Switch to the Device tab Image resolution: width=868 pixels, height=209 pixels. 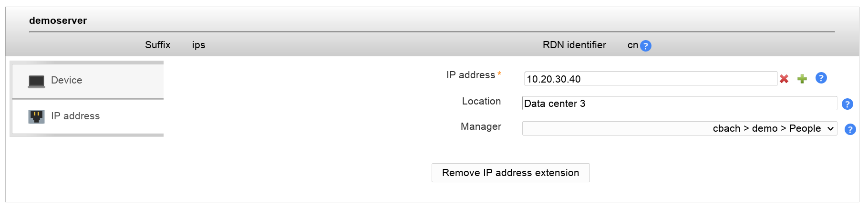tap(66, 80)
